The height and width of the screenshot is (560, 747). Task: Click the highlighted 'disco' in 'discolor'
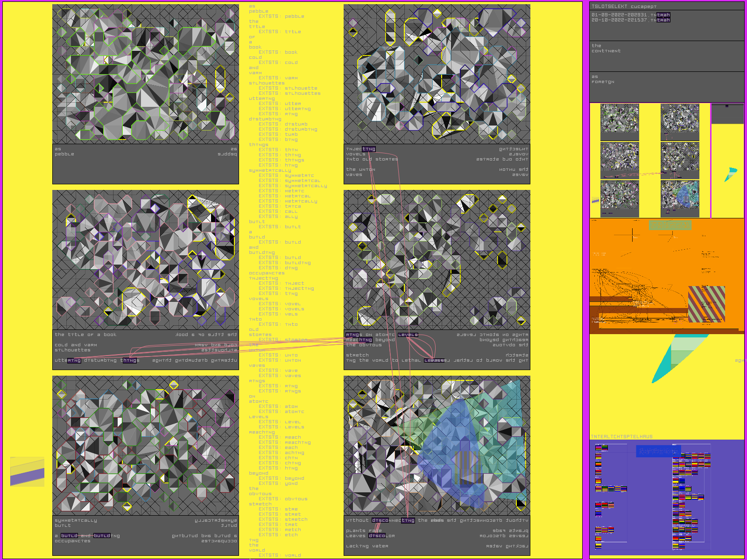pos(377,536)
